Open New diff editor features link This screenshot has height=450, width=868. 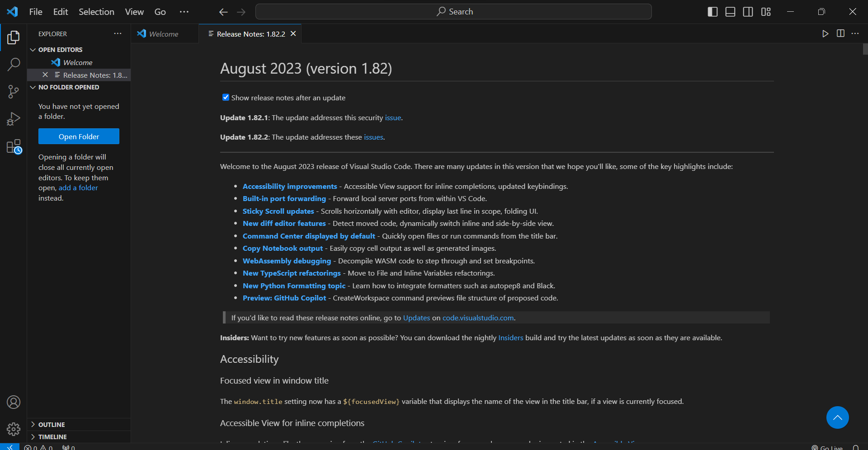pyautogui.click(x=284, y=223)
